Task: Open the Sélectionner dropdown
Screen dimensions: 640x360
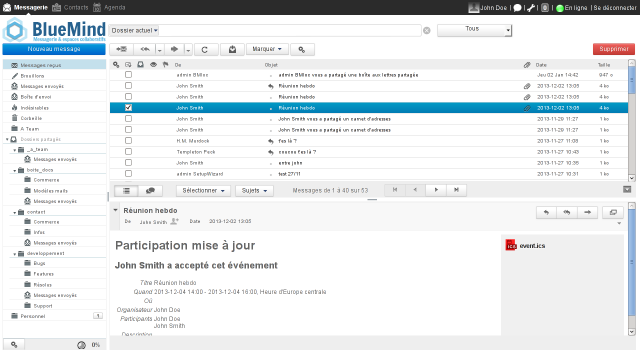Action: pyautogui.click(x=203, y=191)
